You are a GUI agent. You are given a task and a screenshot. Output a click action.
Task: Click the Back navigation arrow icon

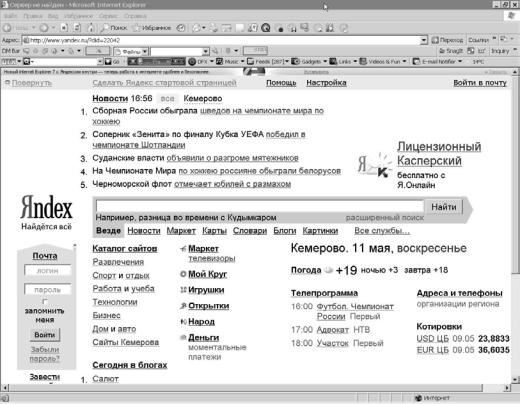[x=7, y=28]
